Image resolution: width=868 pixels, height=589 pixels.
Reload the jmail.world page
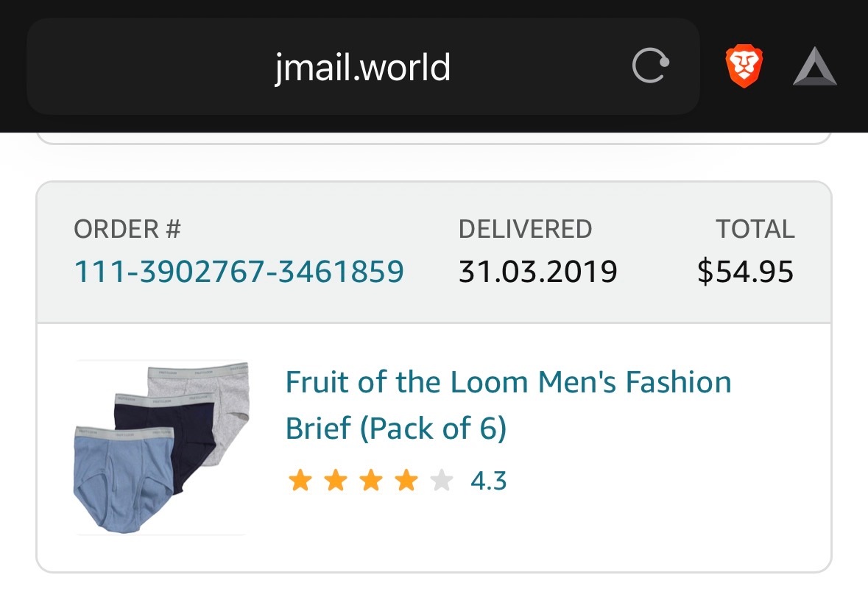651,68
